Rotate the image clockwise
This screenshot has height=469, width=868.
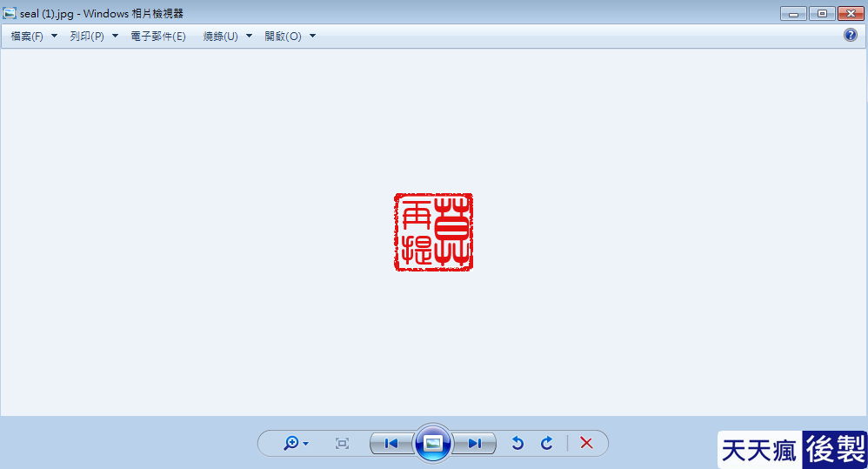click(546, 443)
